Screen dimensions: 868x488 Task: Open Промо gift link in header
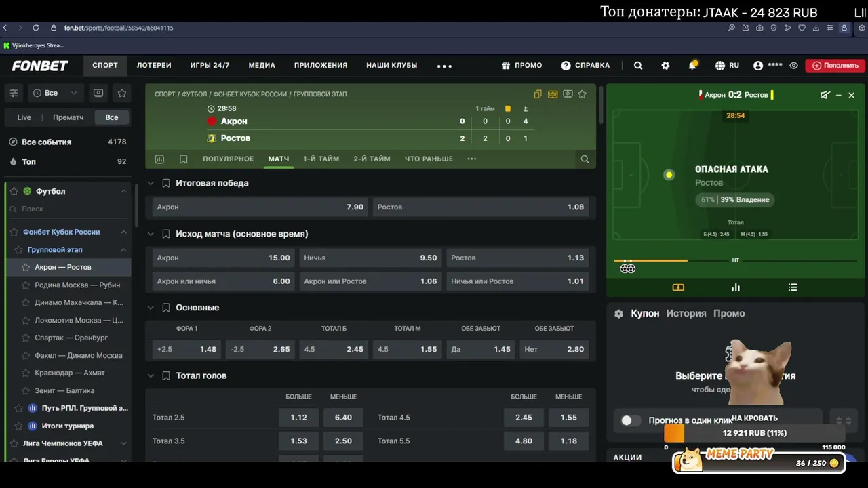click(521, 66)
